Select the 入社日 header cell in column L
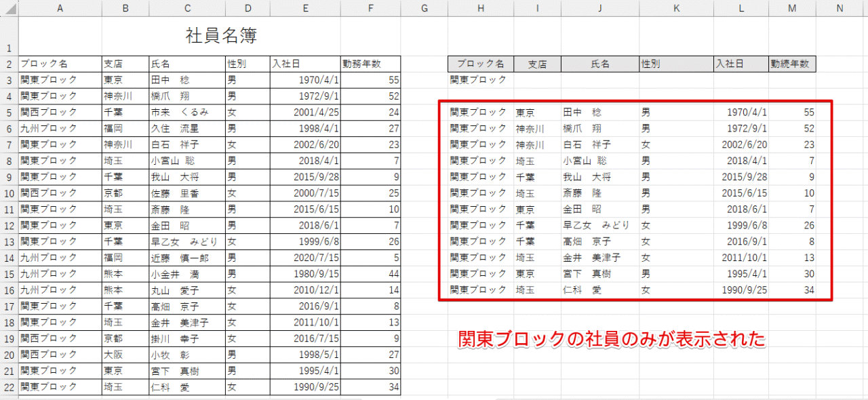The height and width of the screenshot is (400, 868). tap(741, 64)
